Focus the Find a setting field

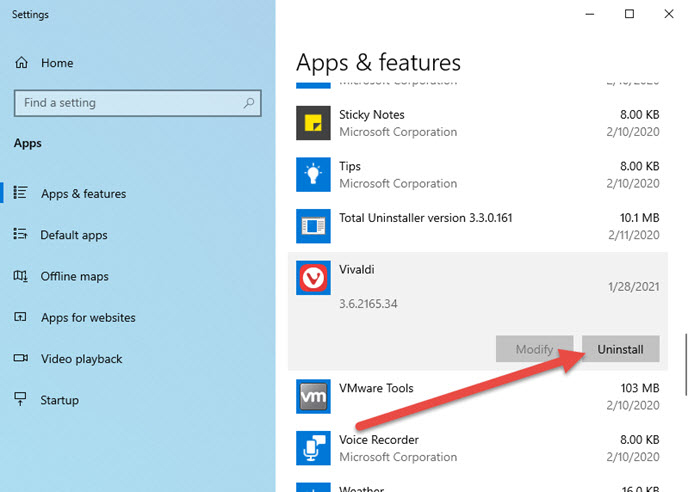tap(137, 103)
